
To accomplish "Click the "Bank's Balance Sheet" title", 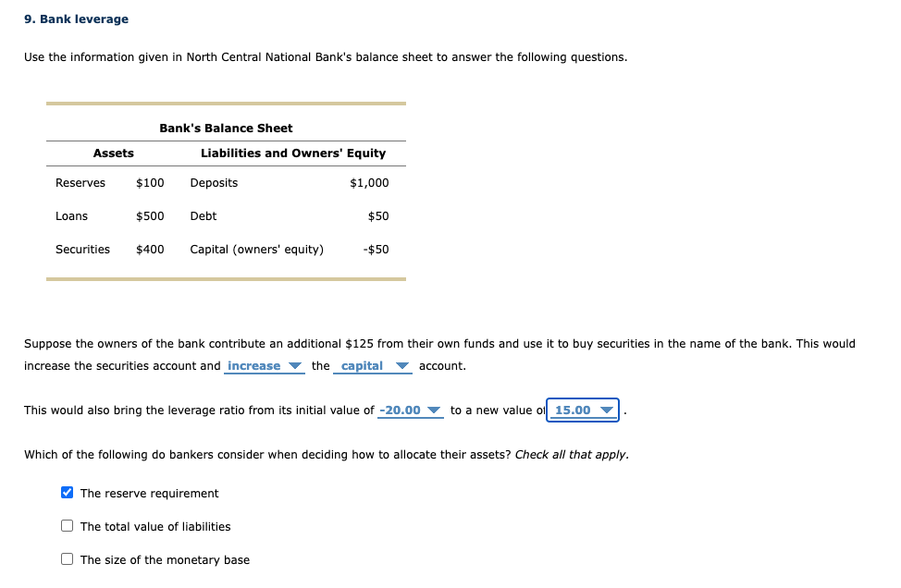I will tap(225, 128).
